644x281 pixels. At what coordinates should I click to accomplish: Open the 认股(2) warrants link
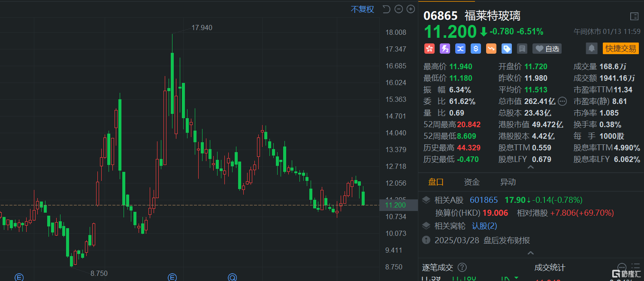click(x=484, y=226)
